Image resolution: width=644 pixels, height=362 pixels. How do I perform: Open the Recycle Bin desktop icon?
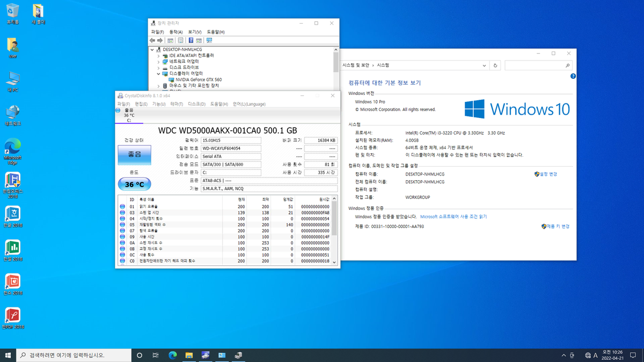12,13
